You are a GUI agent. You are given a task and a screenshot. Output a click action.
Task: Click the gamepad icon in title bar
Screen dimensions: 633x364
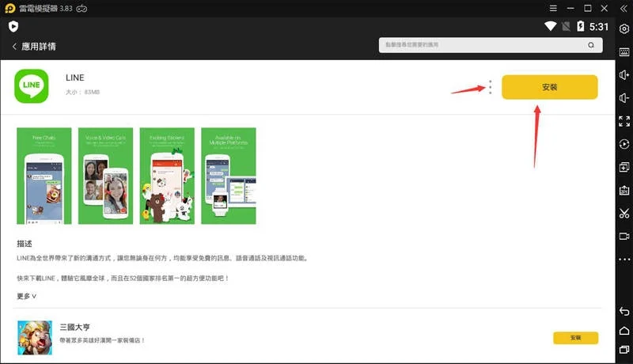tap(81, 9)
